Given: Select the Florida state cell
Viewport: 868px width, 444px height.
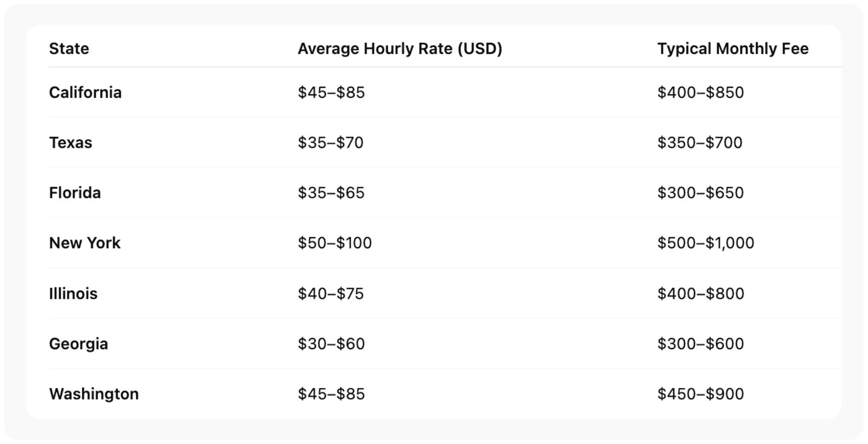Looking at the screenshot, I should [75, 193].
